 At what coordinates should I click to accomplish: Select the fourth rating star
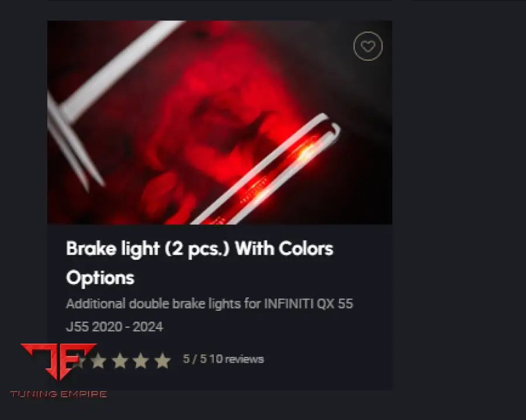pos(141,360)
